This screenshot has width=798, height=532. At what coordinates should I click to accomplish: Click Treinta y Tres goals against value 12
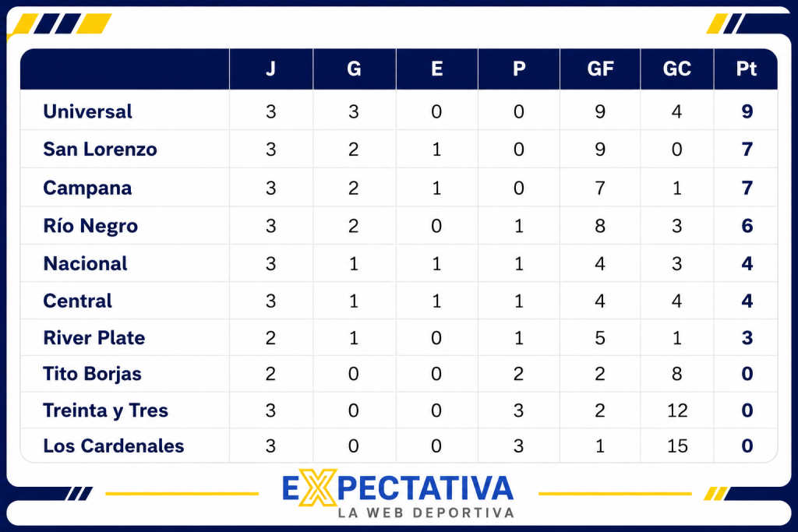[x=677, y=410]
